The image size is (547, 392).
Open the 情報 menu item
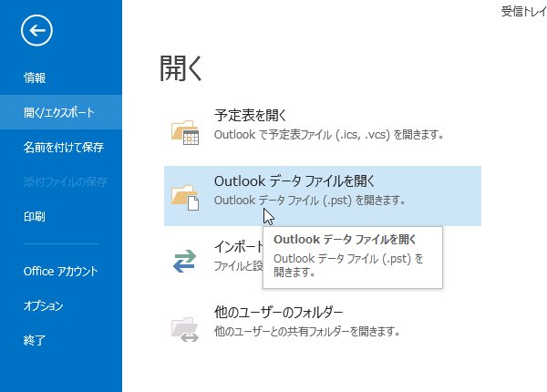click(x=35, y=77)
